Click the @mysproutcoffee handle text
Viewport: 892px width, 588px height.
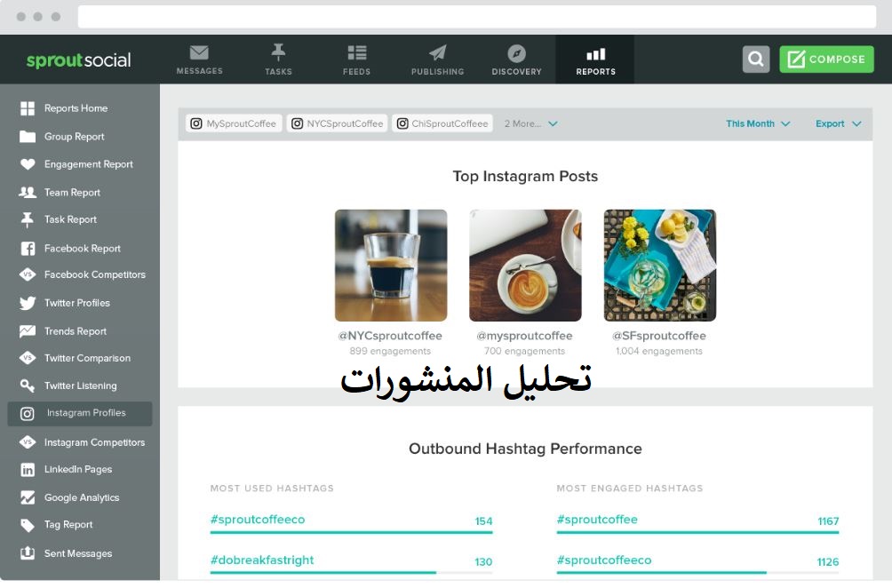[524, 336]
